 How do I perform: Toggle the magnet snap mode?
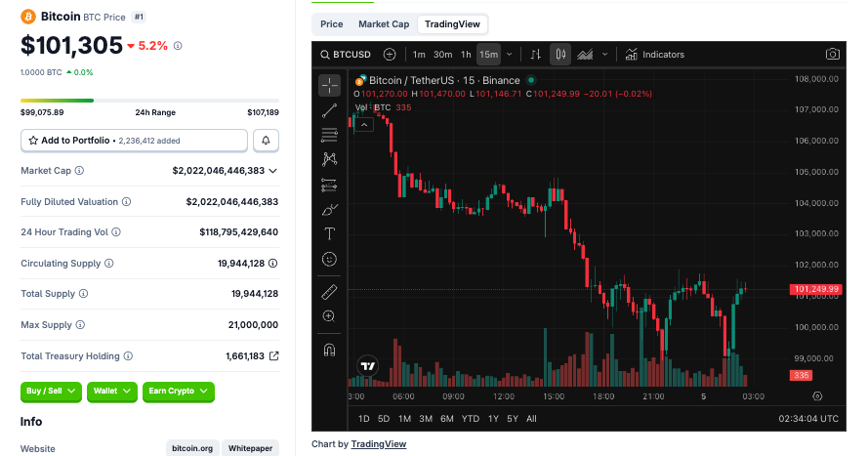(329, 349)
